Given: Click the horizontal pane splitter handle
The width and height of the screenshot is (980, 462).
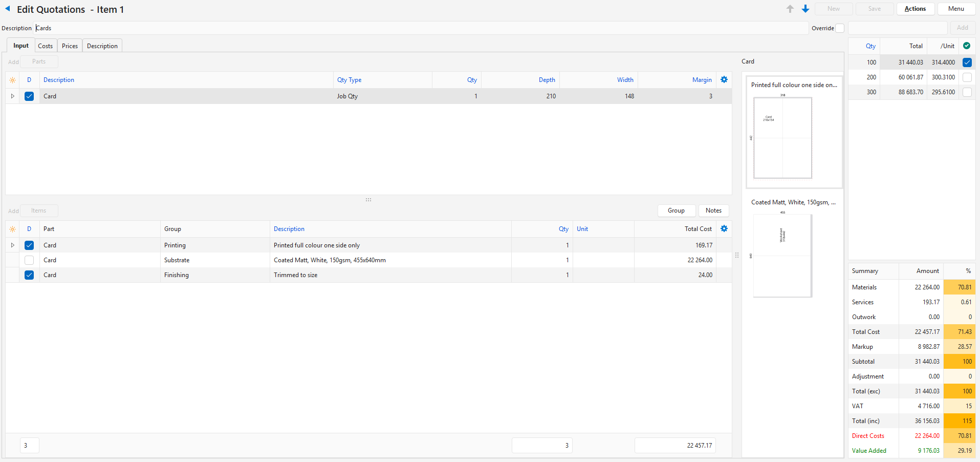Looking at the screenshot, I should [x=368, y=200].
